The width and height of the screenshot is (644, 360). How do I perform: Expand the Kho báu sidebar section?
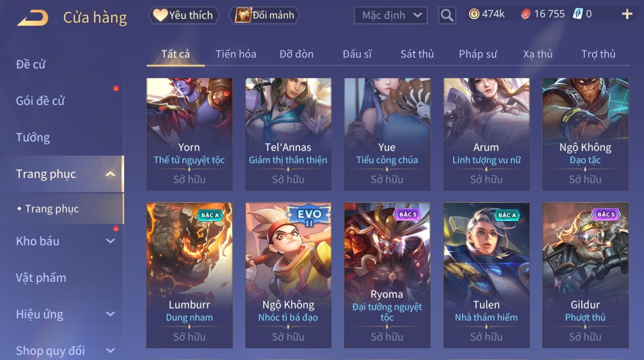point(110,241)
